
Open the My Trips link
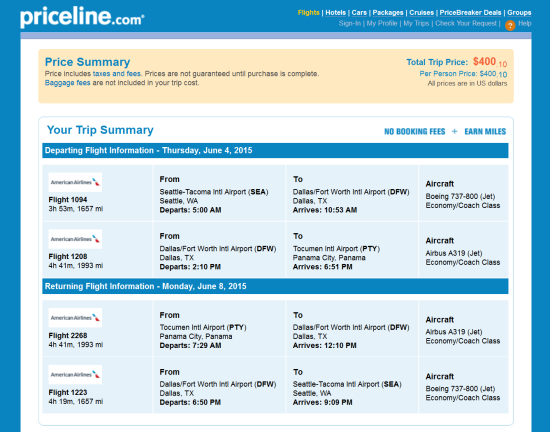click(x=416, y=23)
